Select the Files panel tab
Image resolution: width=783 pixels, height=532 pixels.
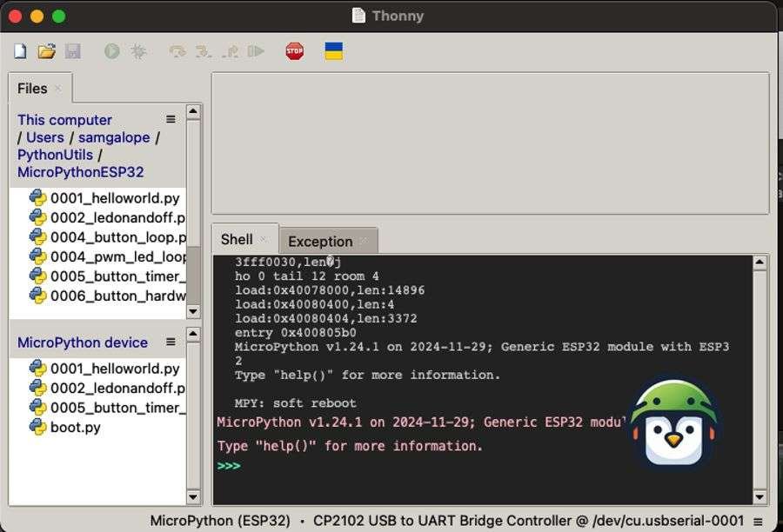click(32, 89)
